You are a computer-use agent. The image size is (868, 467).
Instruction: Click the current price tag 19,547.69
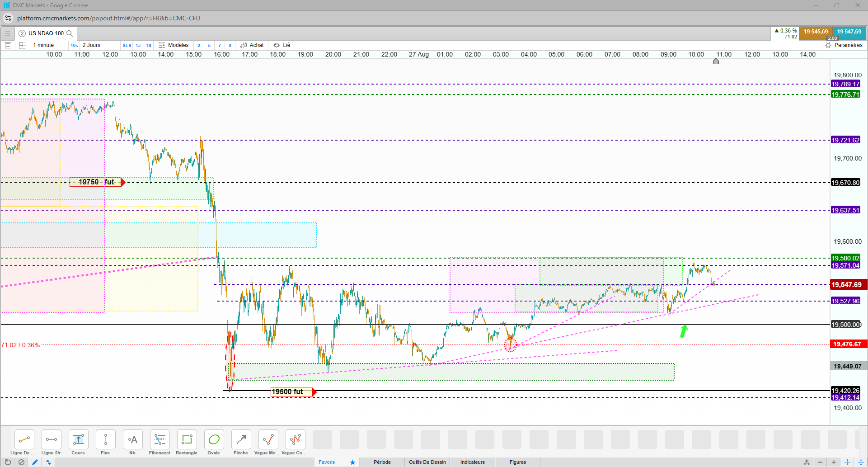(x=849, y=285)
